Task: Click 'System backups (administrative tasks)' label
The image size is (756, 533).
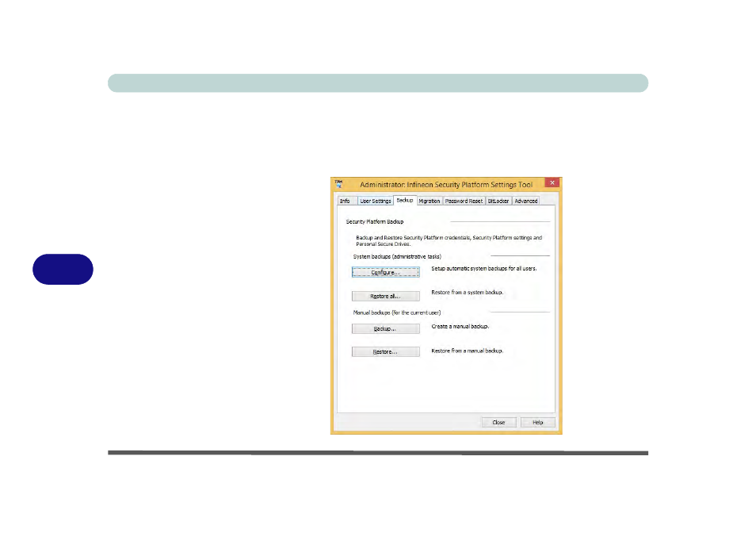Action: coord(397,257)
